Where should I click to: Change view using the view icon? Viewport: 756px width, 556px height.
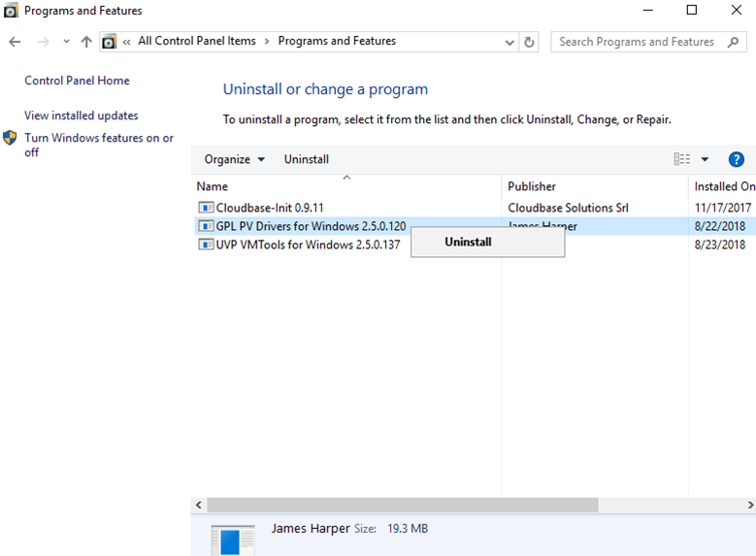click(x=681, y=159)
